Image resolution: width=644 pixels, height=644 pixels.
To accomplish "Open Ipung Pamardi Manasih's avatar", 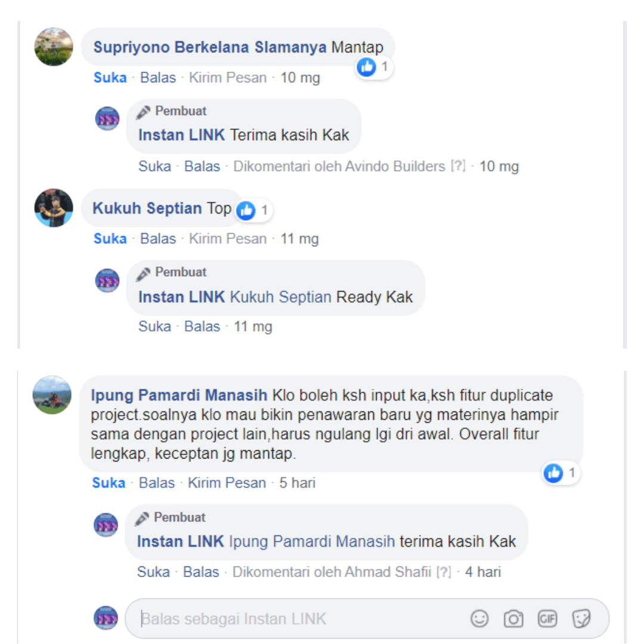I will [52, 395].
